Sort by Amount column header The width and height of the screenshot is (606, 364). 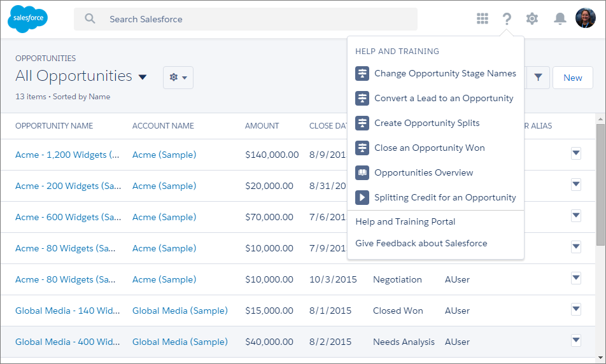click(x=262, y=125)
